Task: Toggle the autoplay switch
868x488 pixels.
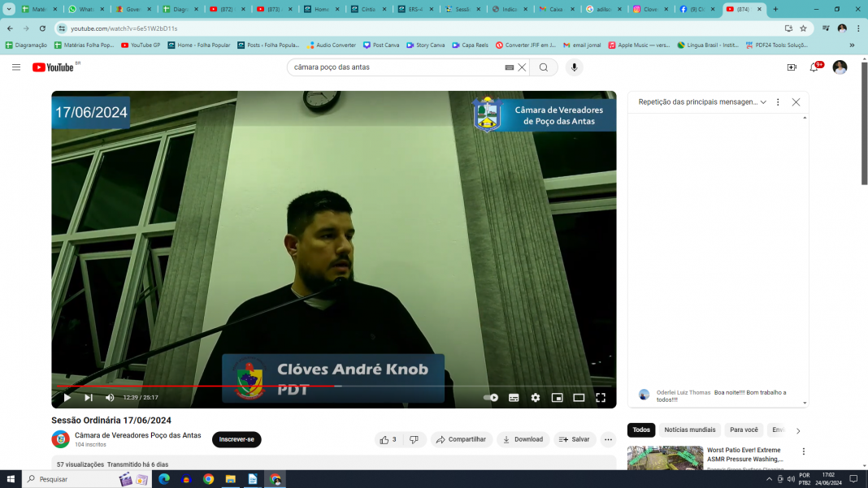Action: tap(491, 398)
